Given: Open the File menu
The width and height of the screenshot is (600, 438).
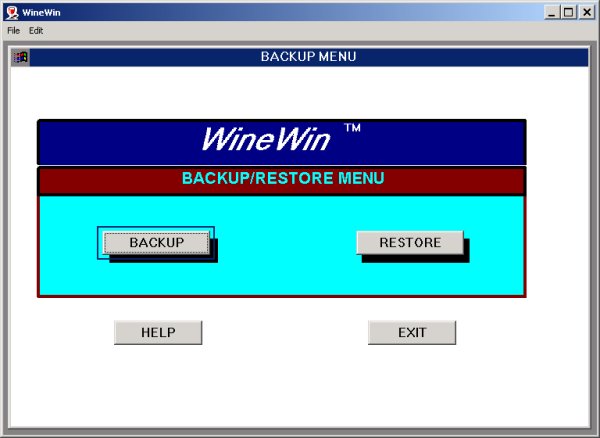Looking at the screenshot, I should [x=13, y=31].
